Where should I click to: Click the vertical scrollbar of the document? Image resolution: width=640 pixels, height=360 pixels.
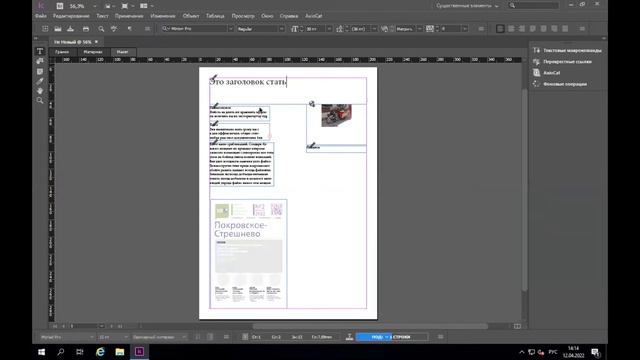pyautogui.click(x=525, y=189)
